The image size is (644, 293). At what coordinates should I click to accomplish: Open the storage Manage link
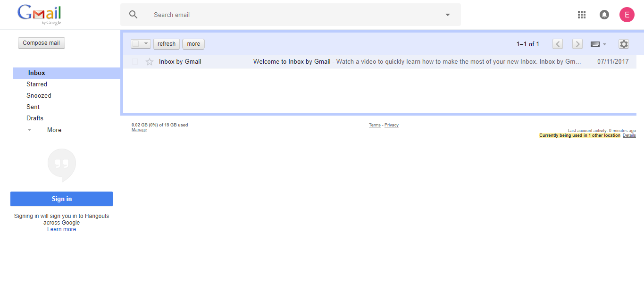coord(139,129)
